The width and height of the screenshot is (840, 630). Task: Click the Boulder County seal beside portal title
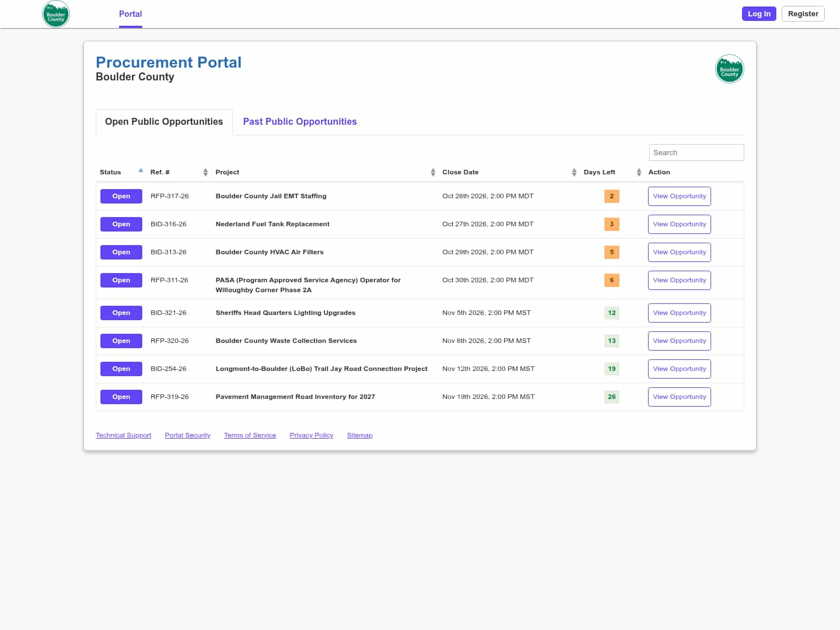(x=730, y=69)
